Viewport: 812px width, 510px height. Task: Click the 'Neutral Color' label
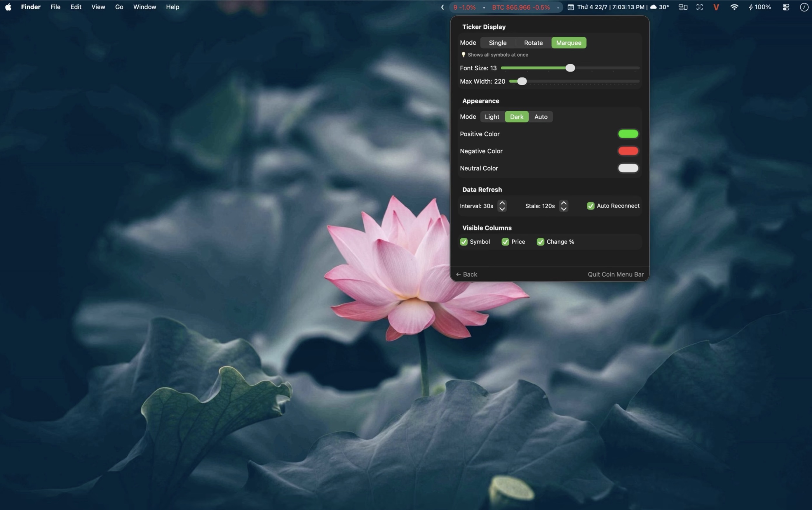click(479, 168)
